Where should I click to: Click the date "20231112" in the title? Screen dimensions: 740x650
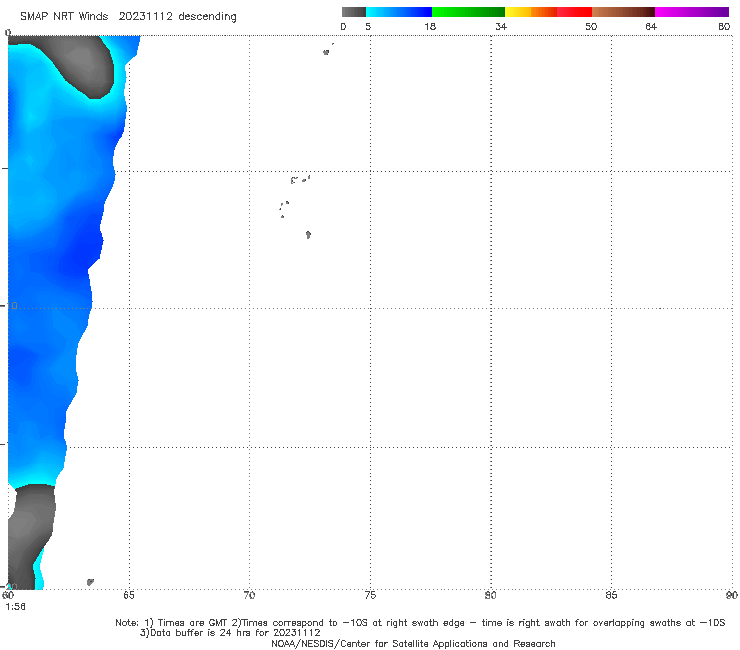tap(145, 17)
